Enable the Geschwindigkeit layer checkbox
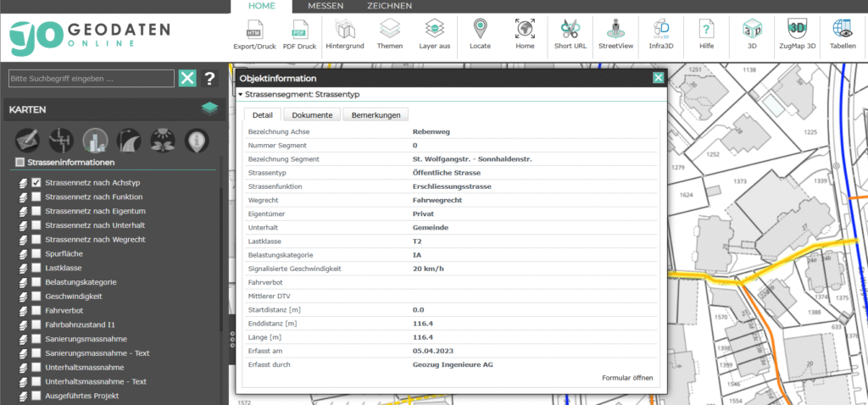Screen dimensions: 868x405 click(x=36, y=297)
